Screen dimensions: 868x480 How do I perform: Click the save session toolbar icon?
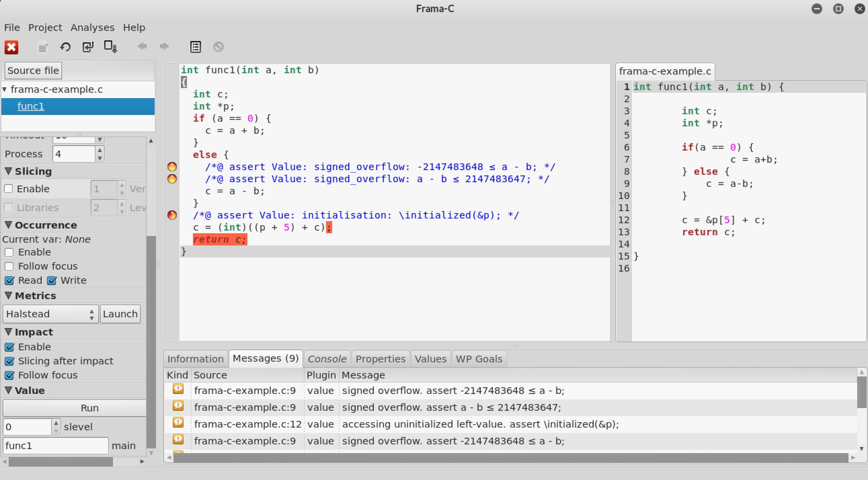[110, 47]
